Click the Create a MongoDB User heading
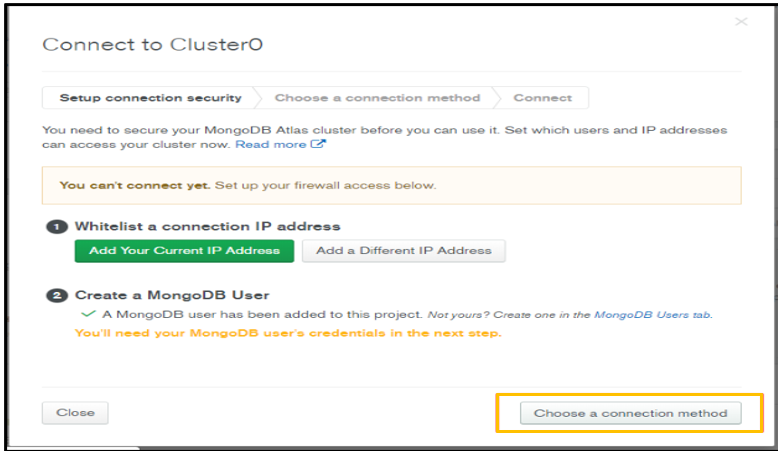This screenshot has width=778, height=451. tap(172, 295)
